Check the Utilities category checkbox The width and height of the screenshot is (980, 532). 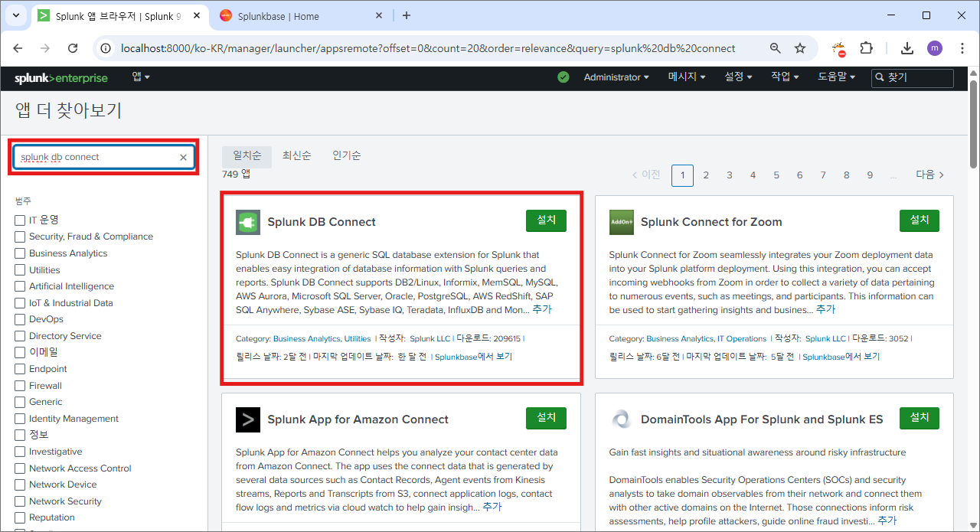pos(20,269)
